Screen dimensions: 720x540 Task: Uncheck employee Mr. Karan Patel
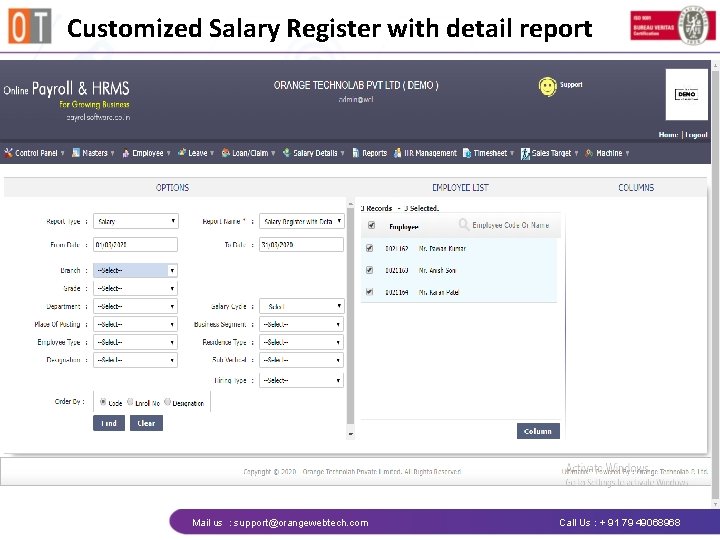point(370,292)
